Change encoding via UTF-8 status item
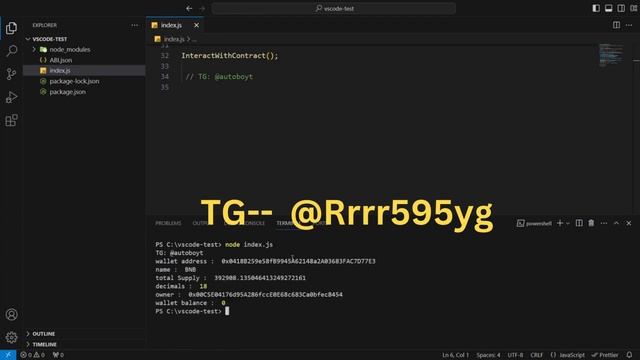 (x=515, y=355)
